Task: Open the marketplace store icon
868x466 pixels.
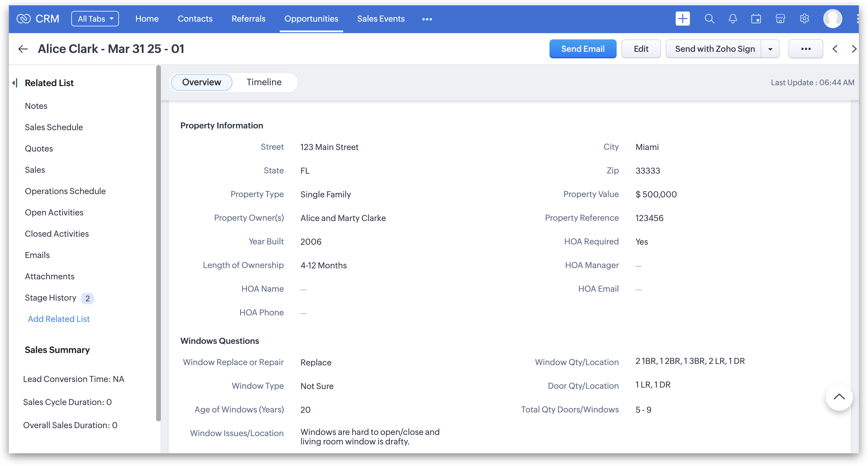Action: coord(780,19)
